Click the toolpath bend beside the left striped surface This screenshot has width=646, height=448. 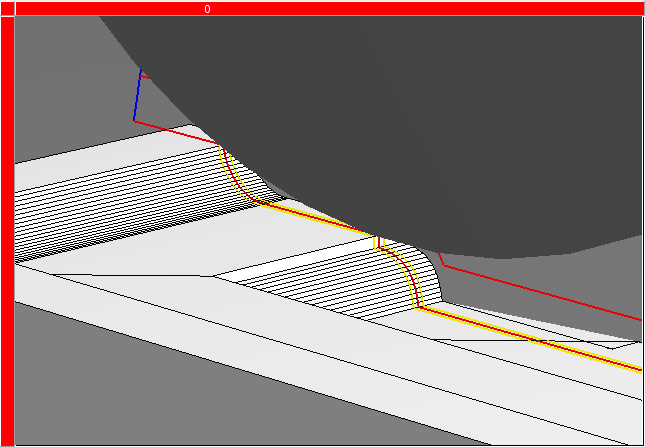tap(240, 187)
